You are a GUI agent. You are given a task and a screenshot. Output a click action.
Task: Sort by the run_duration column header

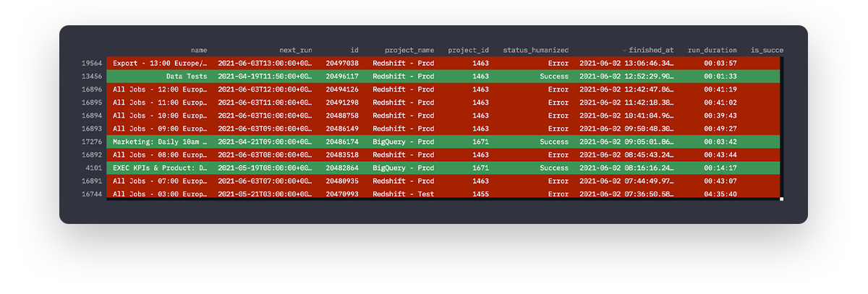click(x=712, y=51)
